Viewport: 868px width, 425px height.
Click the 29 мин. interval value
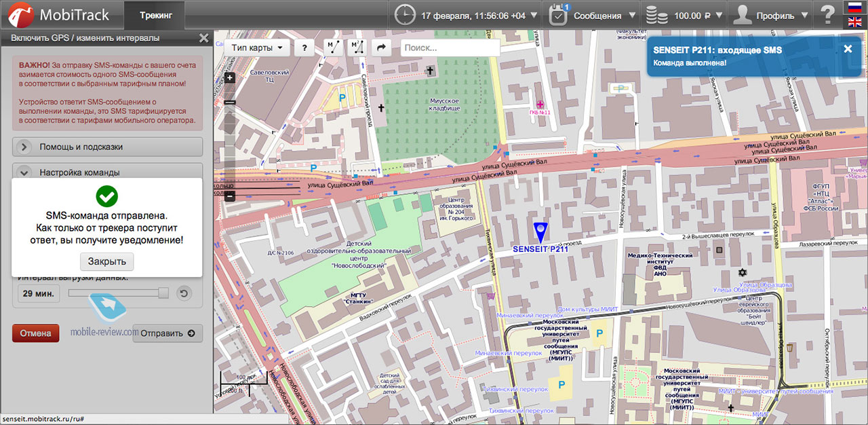pos(39,293)
